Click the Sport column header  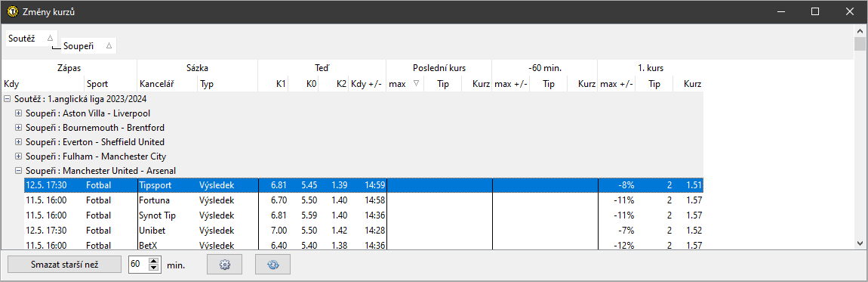(x=111, y=84)
